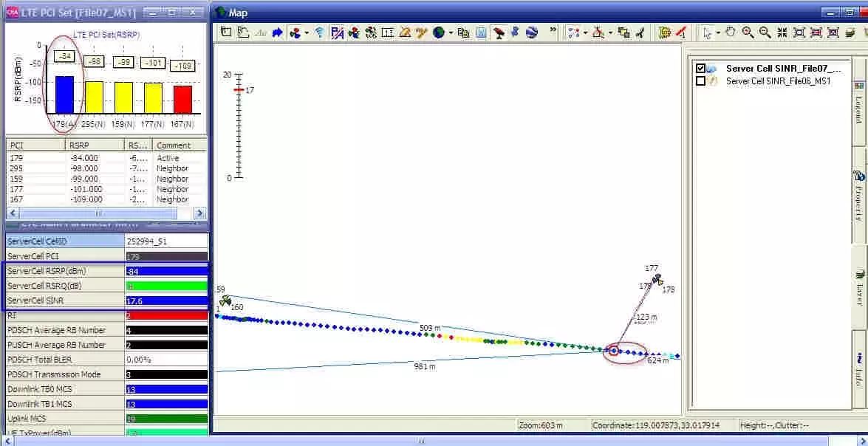Select the PCI 179 Active table row
Image resolution: width=868 pixels, height=446 pixels.
(x=106, y=158)
